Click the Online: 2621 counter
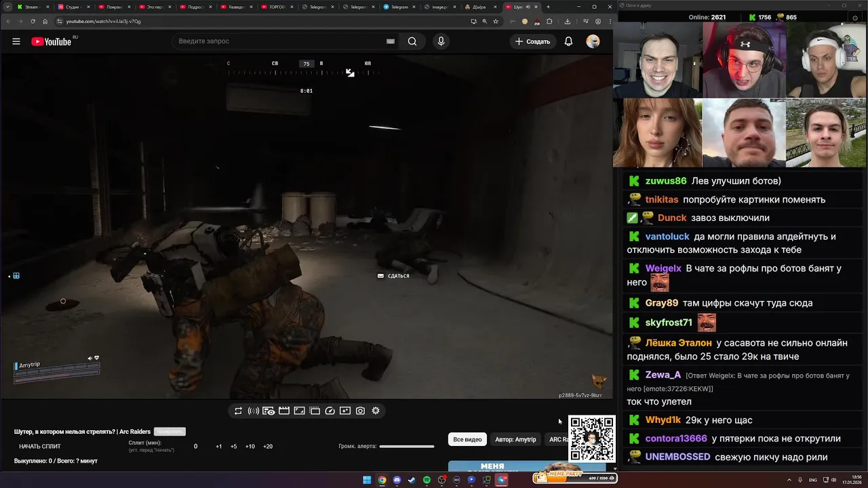Screen dimensions: 868x488 (707, 17)
